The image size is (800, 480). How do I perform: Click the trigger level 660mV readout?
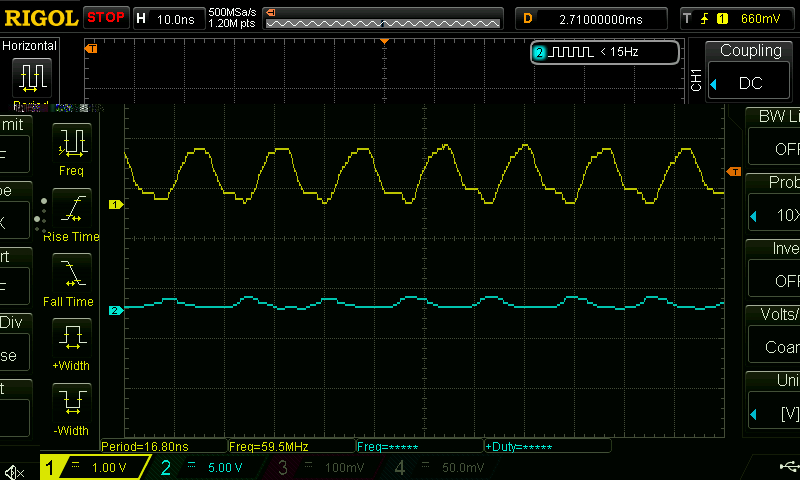(x=760, y=19)
